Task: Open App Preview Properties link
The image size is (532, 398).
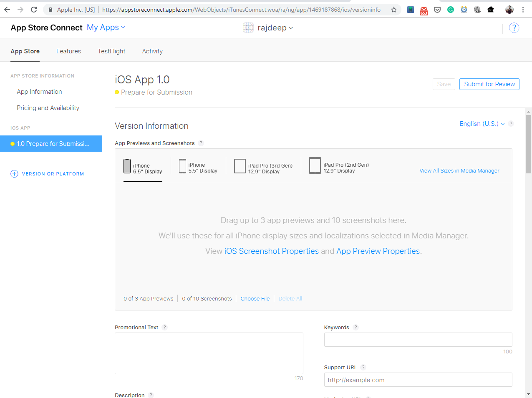Action: 378,251
